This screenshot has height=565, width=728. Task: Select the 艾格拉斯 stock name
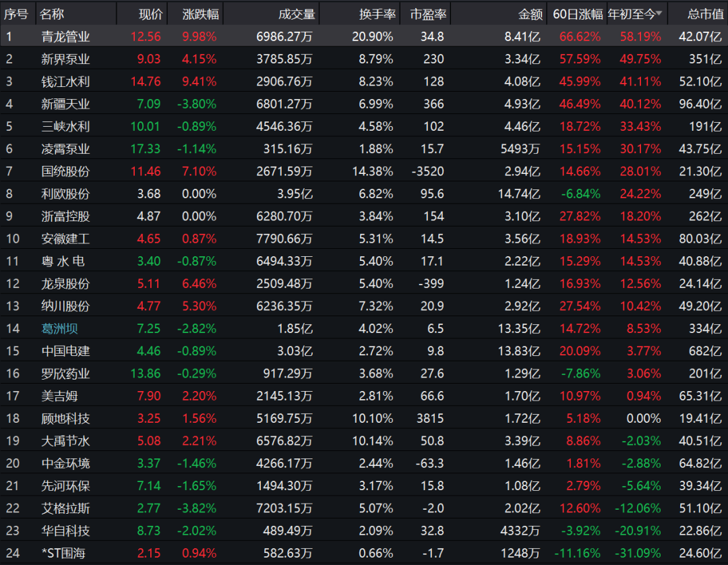pos(65,508)
